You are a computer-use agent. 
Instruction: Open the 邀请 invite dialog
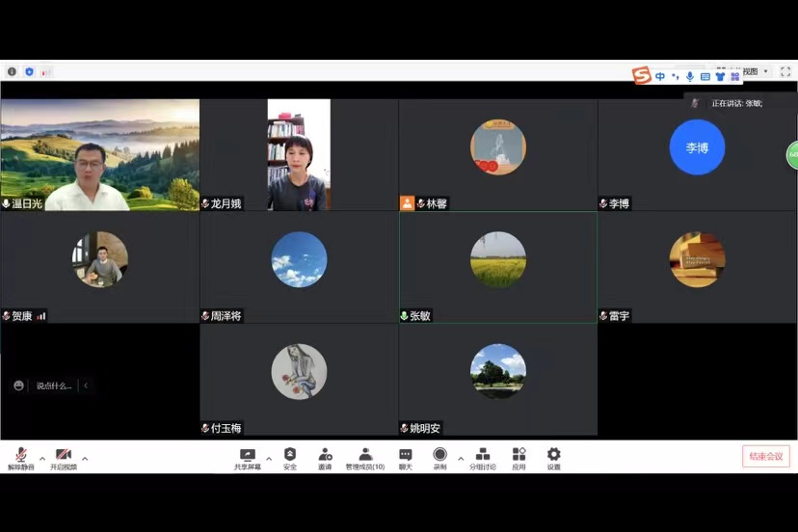[x=325, y=457]
